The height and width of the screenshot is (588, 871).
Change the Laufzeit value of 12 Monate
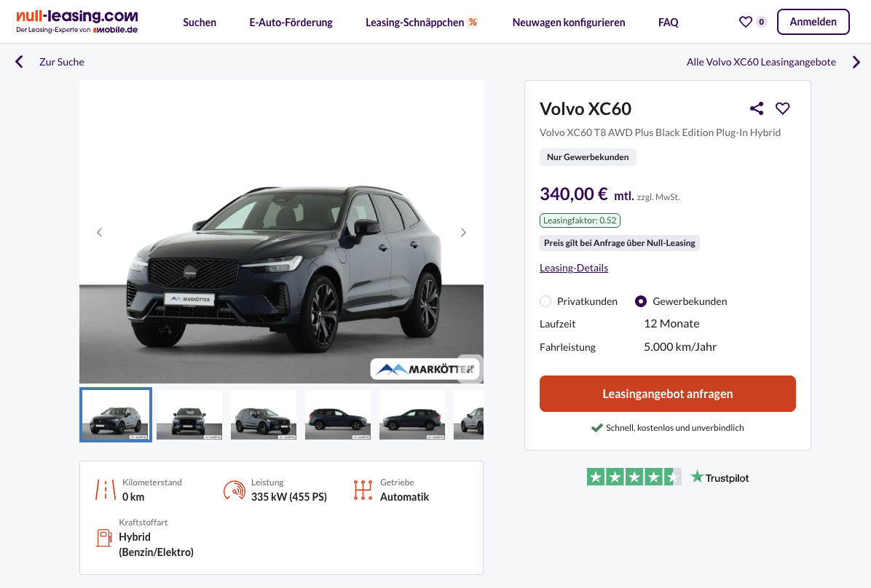(671, 324)
